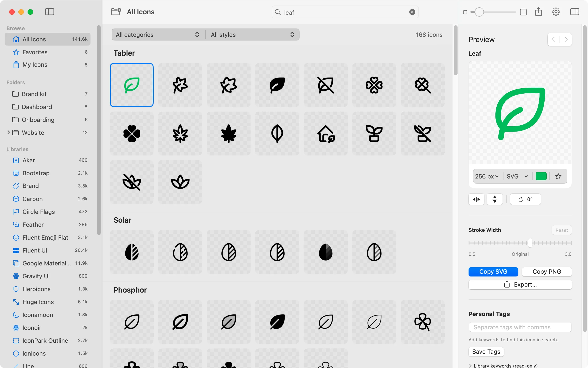588x368 pixels.
Task: Go to next icon in Preview
Action: pyautogui.click(x=566, y=39)
